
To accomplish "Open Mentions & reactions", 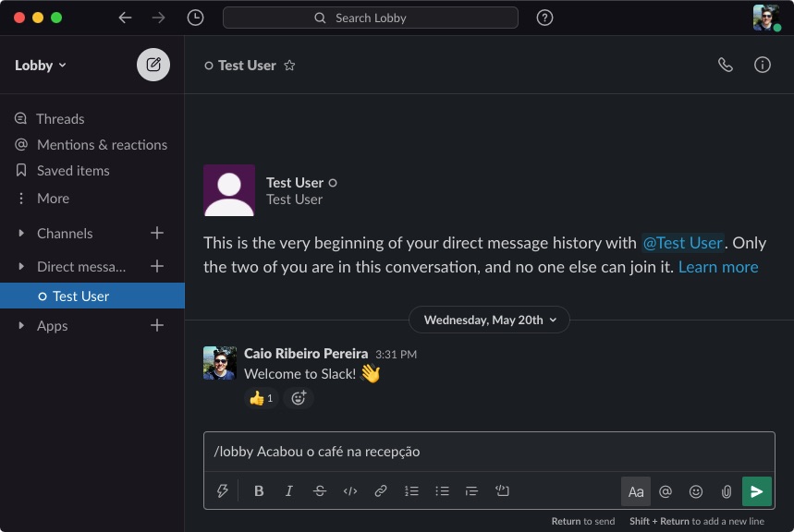I will click(x=92, y=145).
